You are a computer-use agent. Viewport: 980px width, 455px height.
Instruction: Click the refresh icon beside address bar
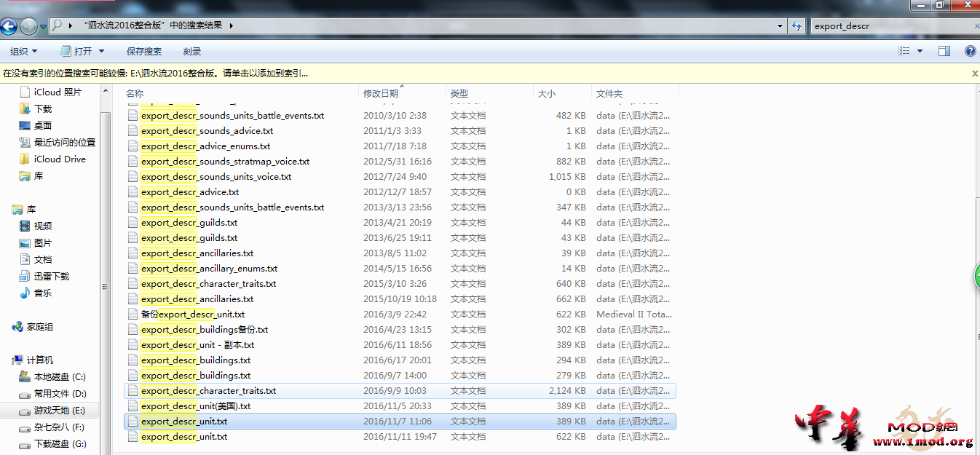(797, 25)
